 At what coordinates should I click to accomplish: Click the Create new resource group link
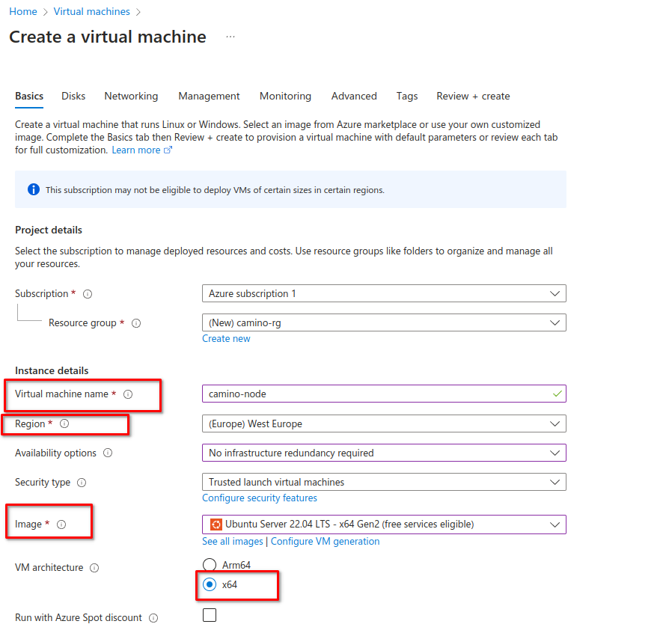pos(226,338)
